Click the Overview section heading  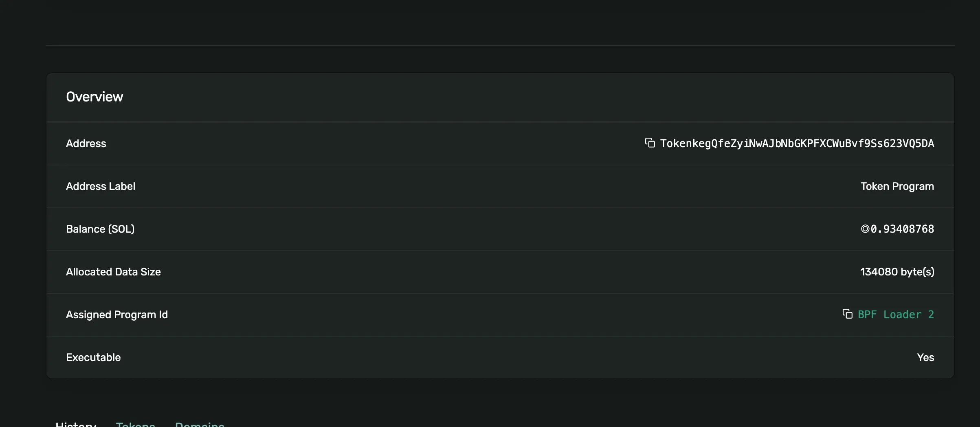[94, 97]
